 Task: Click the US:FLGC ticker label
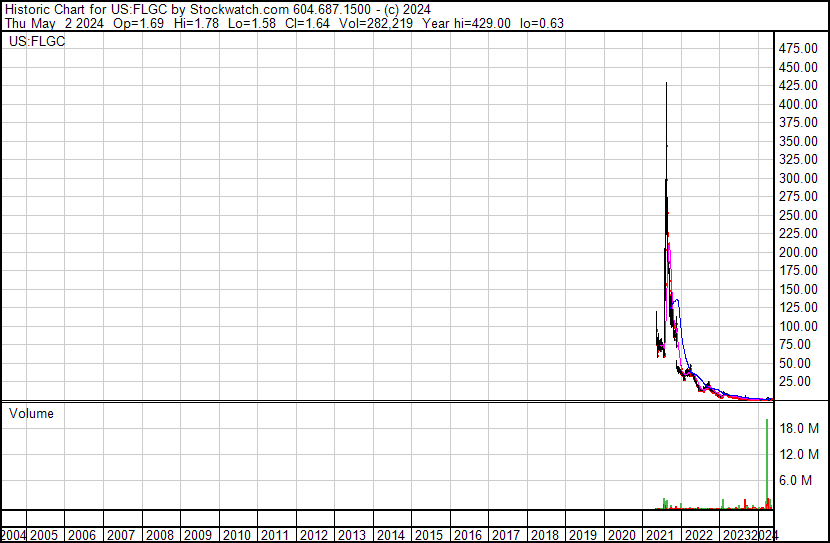coord(36,42)
